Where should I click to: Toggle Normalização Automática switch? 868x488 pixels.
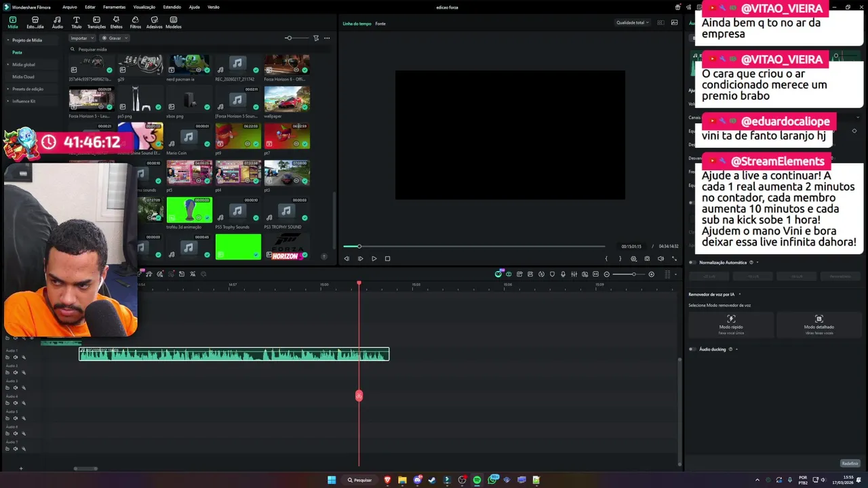pos(692,262)
